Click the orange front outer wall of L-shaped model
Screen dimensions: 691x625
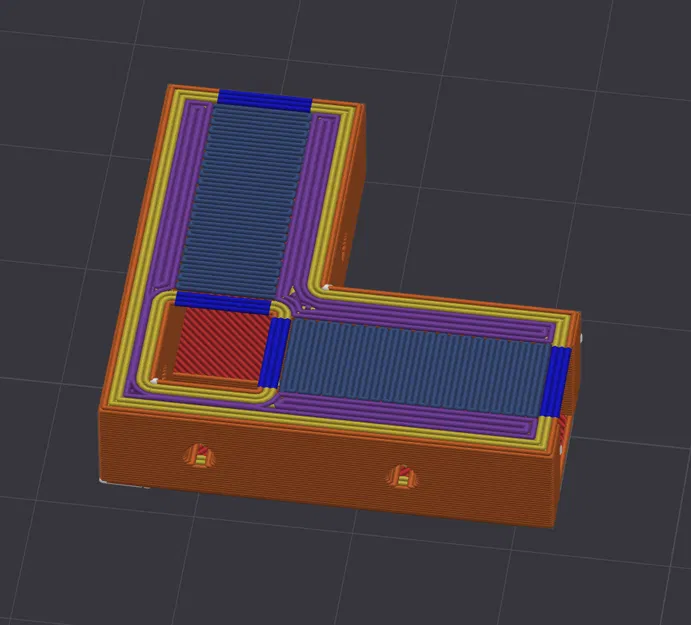pyautogui.click(x=326, y=469)
